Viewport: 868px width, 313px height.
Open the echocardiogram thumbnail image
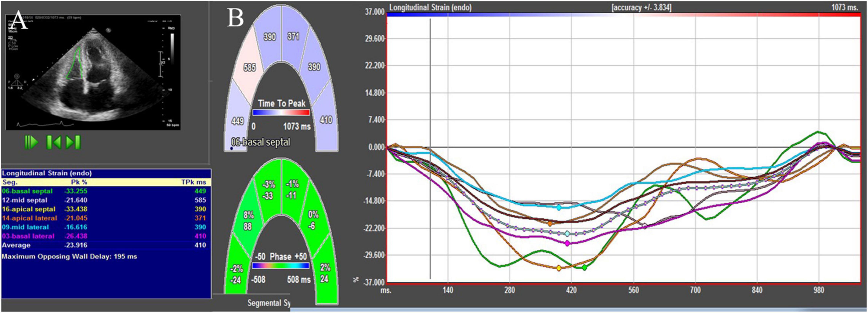coord(93,72)
